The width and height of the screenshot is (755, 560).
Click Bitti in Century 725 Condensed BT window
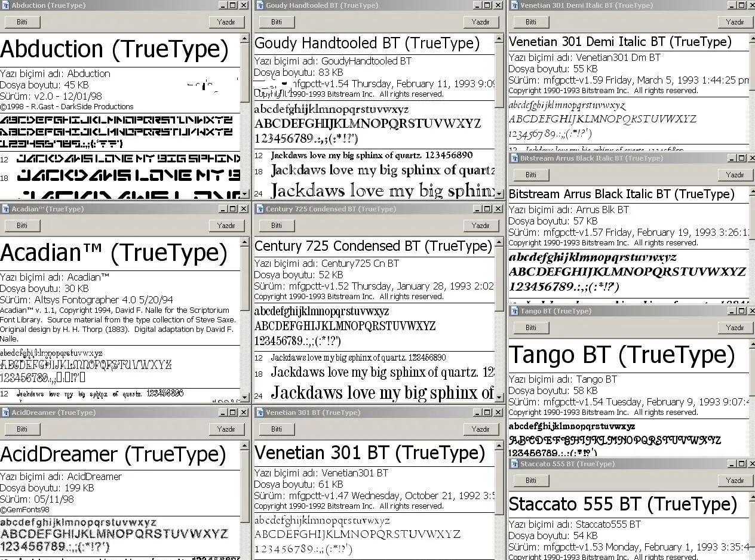277,226
